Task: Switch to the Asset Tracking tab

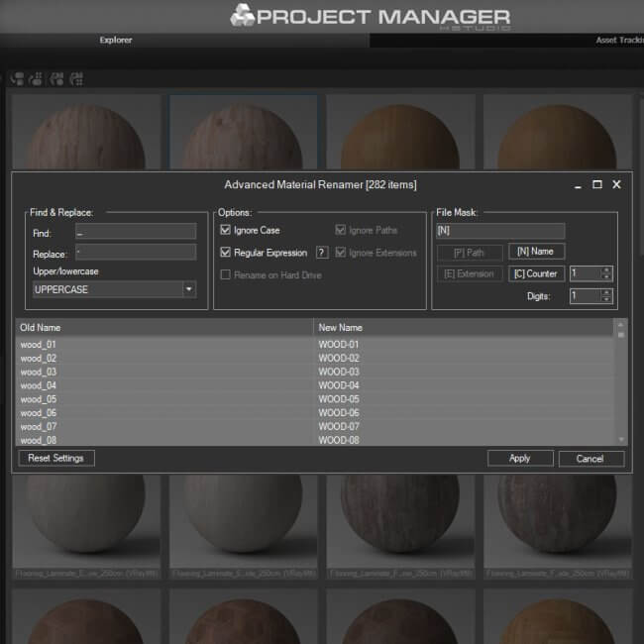Action: pos(620,40)
